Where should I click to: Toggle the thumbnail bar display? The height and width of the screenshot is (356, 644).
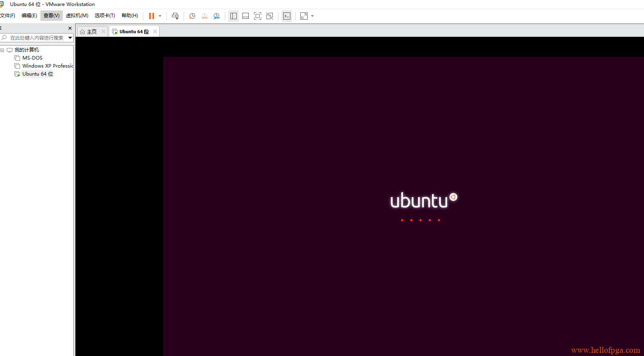246,16
